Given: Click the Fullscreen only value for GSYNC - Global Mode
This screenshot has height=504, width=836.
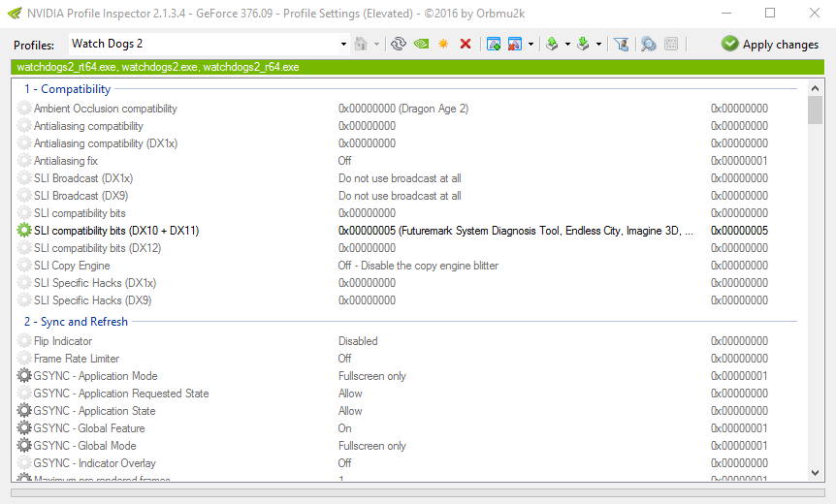Looking at the screenshot, I should 372,446.
